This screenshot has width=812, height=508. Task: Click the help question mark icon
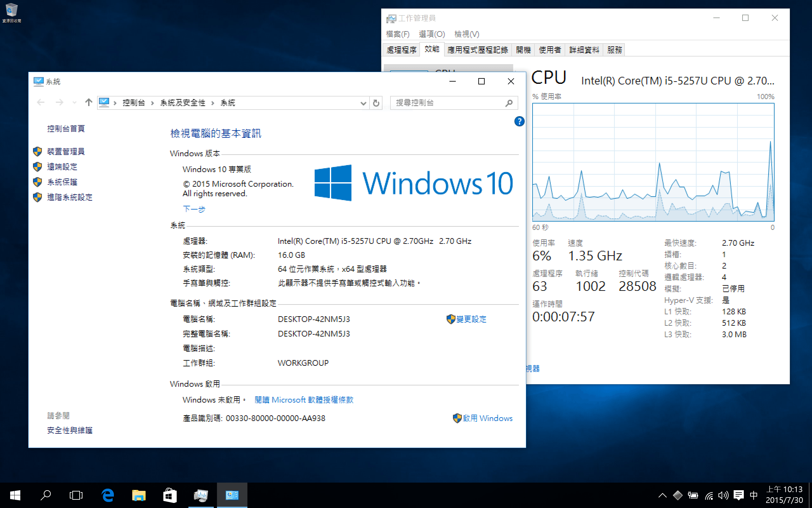519,121
